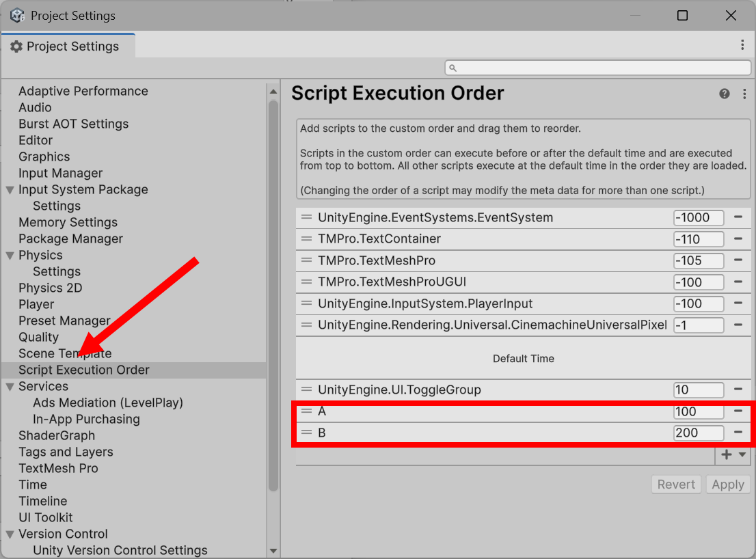Screen dimensions: 756x559
Task: Remove PlayerInput script with minus icon
Action: coord(738,303)
